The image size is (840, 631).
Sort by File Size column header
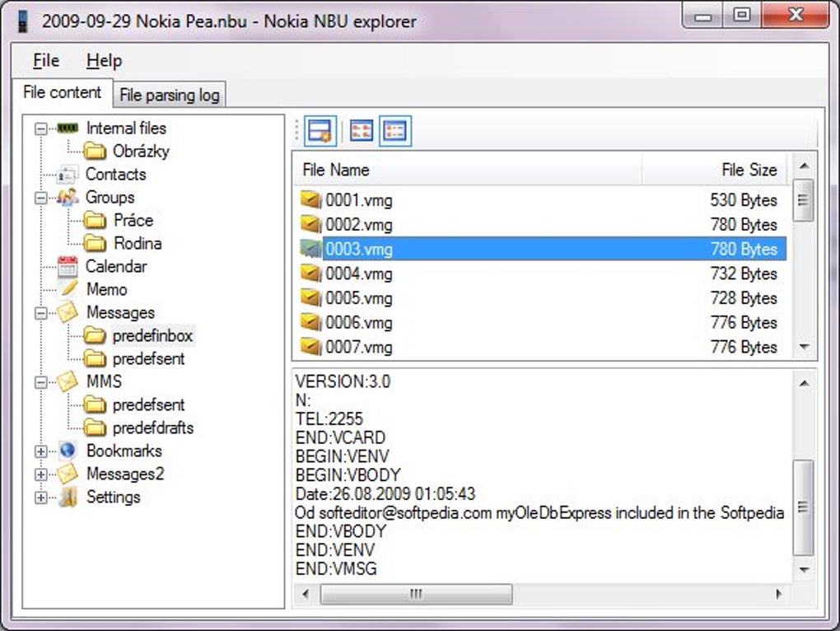[715, 170]
